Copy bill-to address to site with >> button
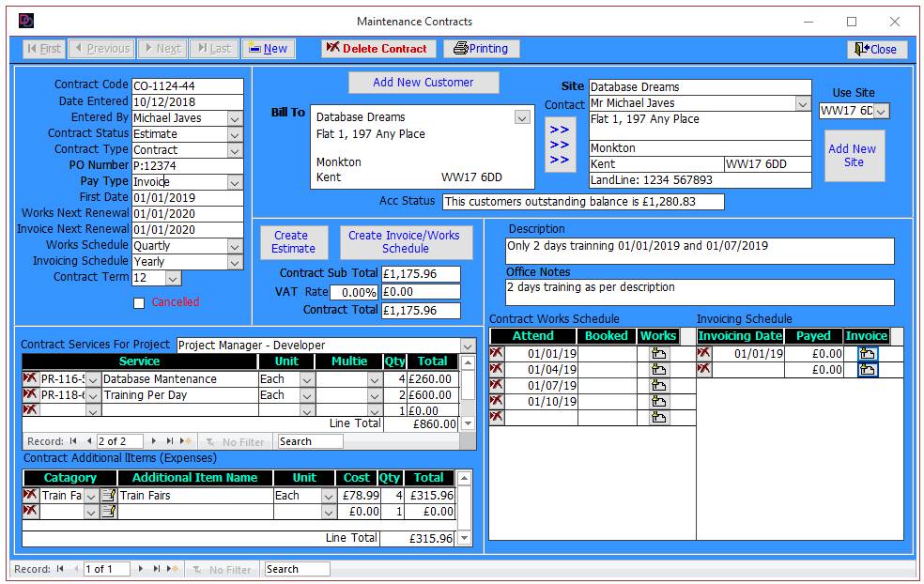 pos(560,145)
